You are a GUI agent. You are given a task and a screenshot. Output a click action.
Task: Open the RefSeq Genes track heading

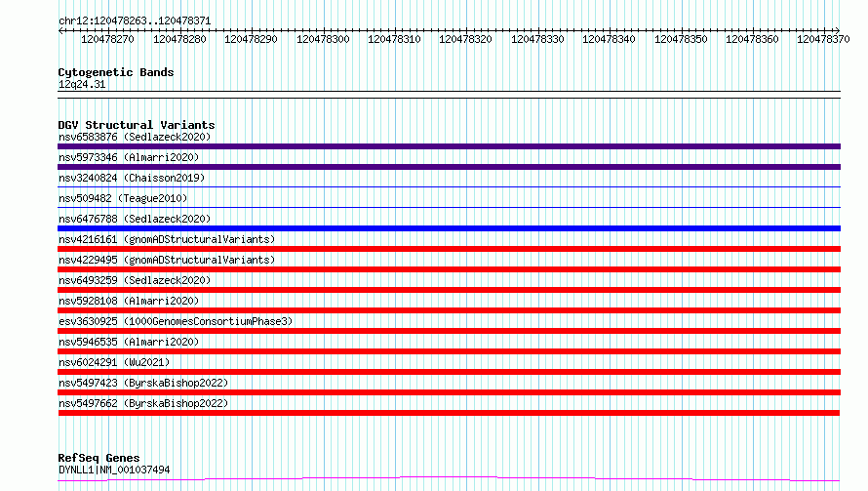click(99, 459)
